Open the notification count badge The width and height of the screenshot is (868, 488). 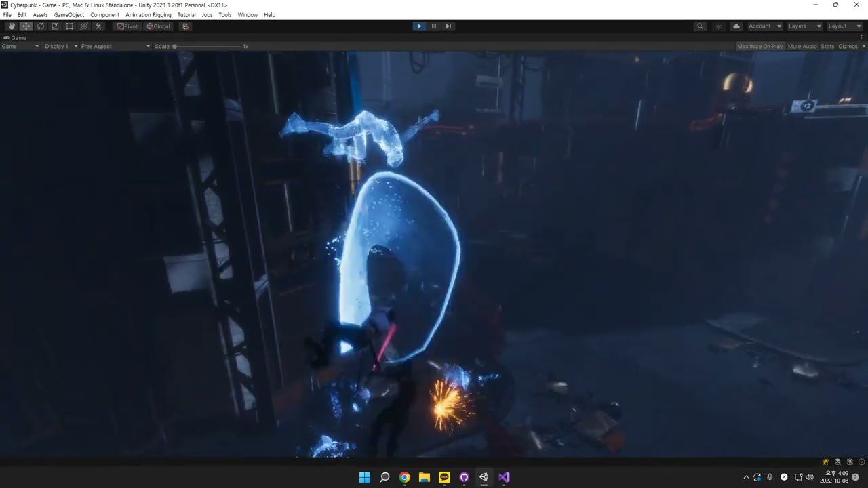(856, 477)
